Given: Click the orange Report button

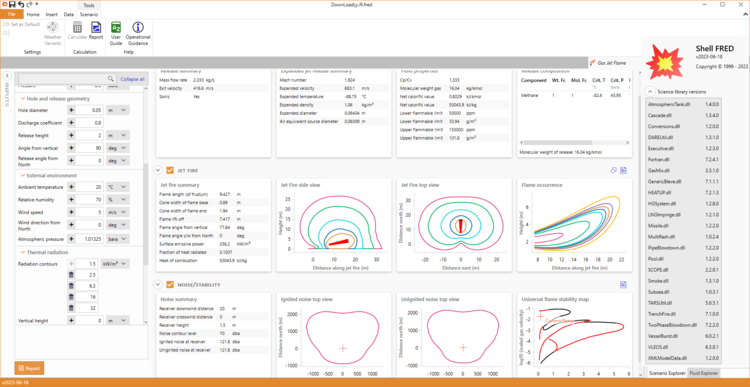Looking at the screenshot, I should tap(30, 368).
